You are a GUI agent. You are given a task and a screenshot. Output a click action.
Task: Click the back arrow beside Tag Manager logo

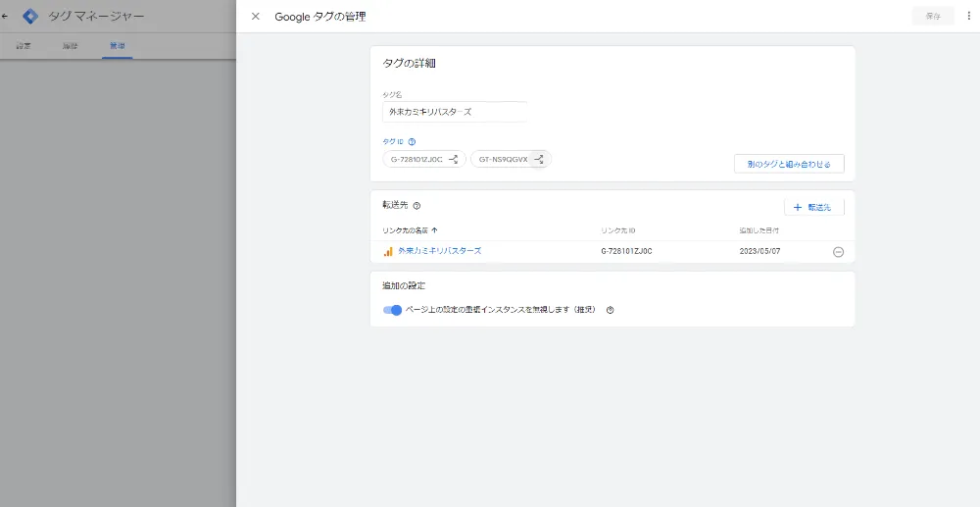[5, 17]
